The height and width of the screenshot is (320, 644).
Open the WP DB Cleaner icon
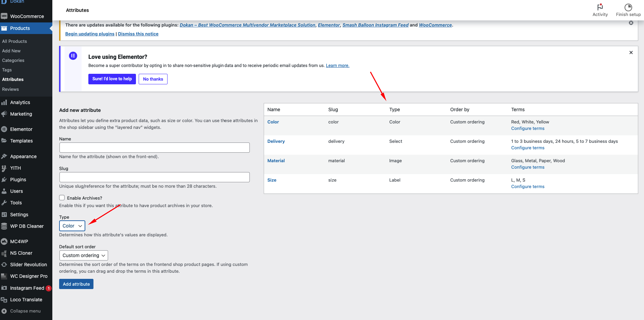point(4,226)
